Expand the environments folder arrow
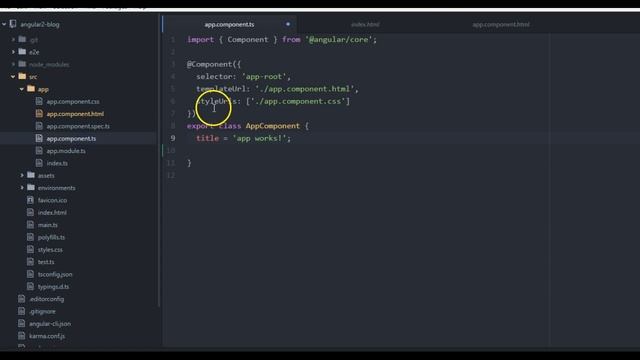The image size is (640, 360). point(22,188)
